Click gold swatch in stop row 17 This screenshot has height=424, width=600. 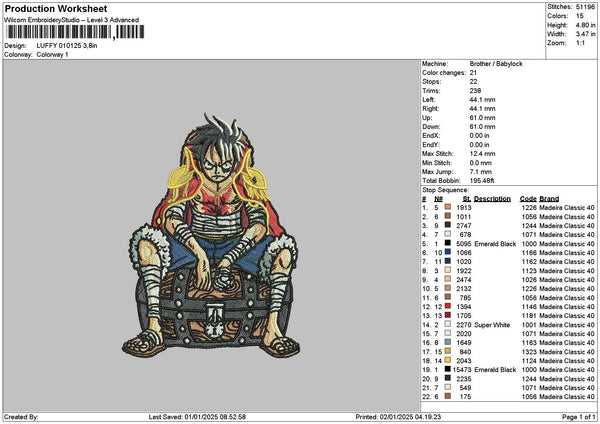coord(448,351)
